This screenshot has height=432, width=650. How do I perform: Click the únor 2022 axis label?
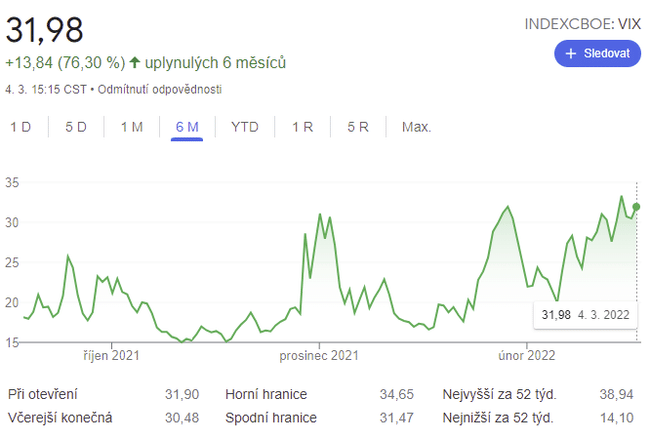527,355
